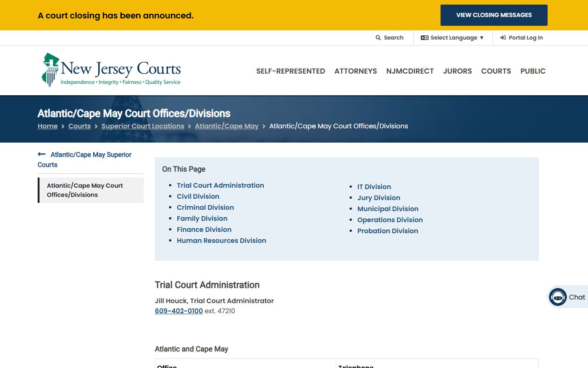The height and width of the screenshot is (368, 588).
Task: Select Atlantic/Cape May Court Offices/Divisions sidebar item
Action: coord(91,190)
